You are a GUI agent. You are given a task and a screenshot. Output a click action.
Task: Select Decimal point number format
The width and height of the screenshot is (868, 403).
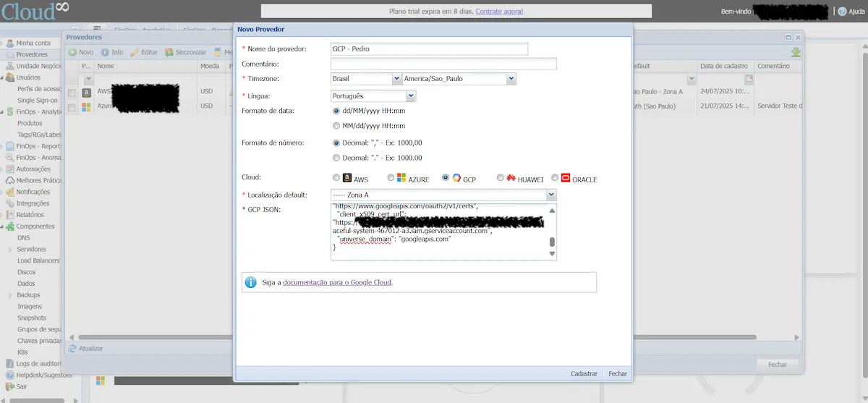pos(336,157)
